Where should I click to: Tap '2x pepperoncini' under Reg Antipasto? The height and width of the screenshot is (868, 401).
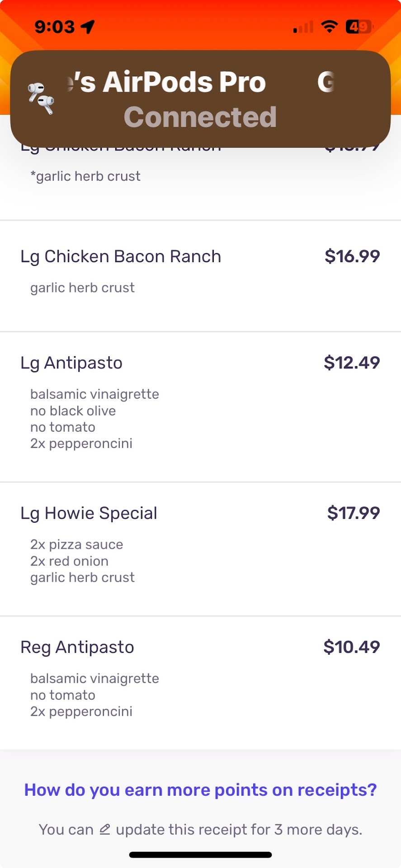(x=81, y=712)
